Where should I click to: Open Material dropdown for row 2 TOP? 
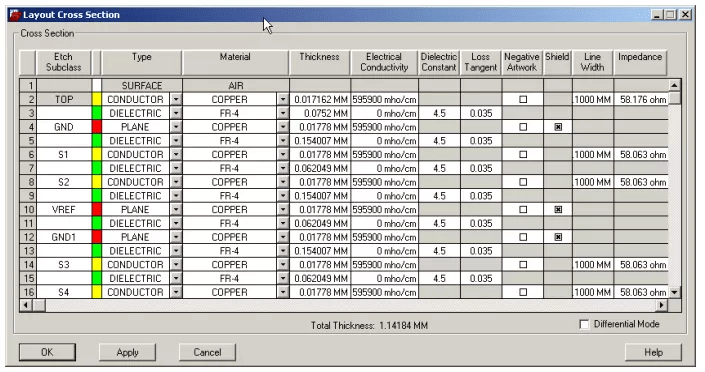point(282,99)
